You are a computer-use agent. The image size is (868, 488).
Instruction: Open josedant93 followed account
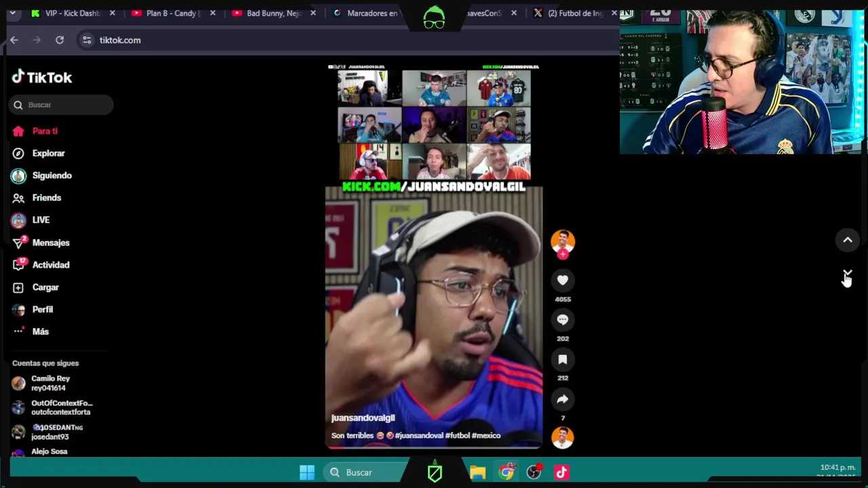47,432
